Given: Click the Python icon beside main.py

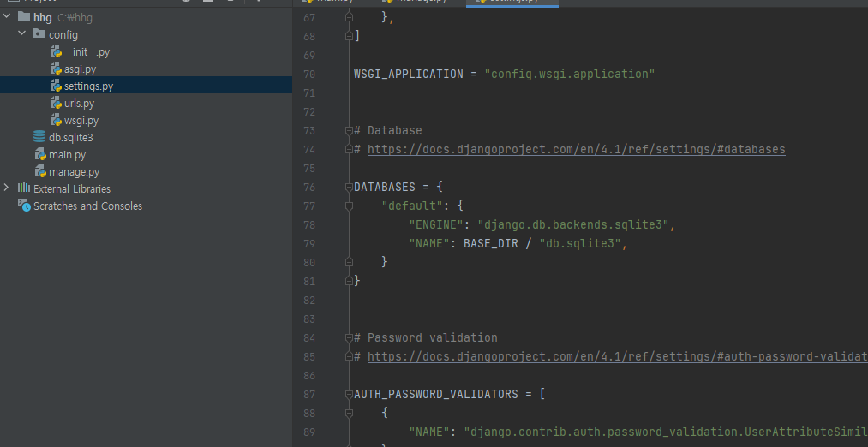Looking at the screenshot, I should [40, 155].
